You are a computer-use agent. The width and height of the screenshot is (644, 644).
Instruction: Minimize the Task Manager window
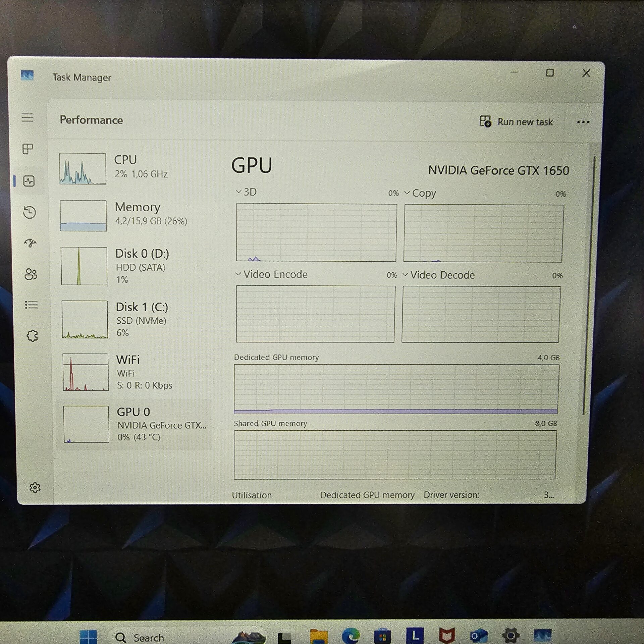pos(515,72)
